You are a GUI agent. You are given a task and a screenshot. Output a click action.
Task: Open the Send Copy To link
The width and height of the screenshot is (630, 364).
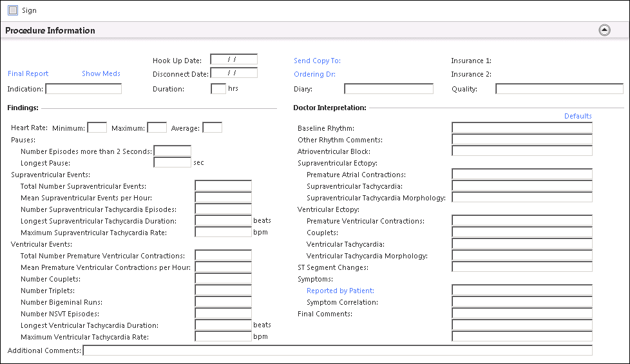click(317, 61)
